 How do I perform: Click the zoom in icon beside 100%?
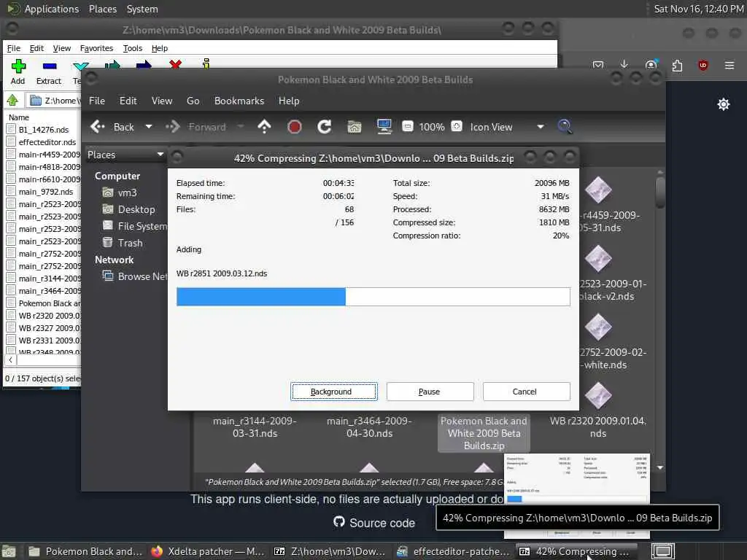(x=457, y=126)
